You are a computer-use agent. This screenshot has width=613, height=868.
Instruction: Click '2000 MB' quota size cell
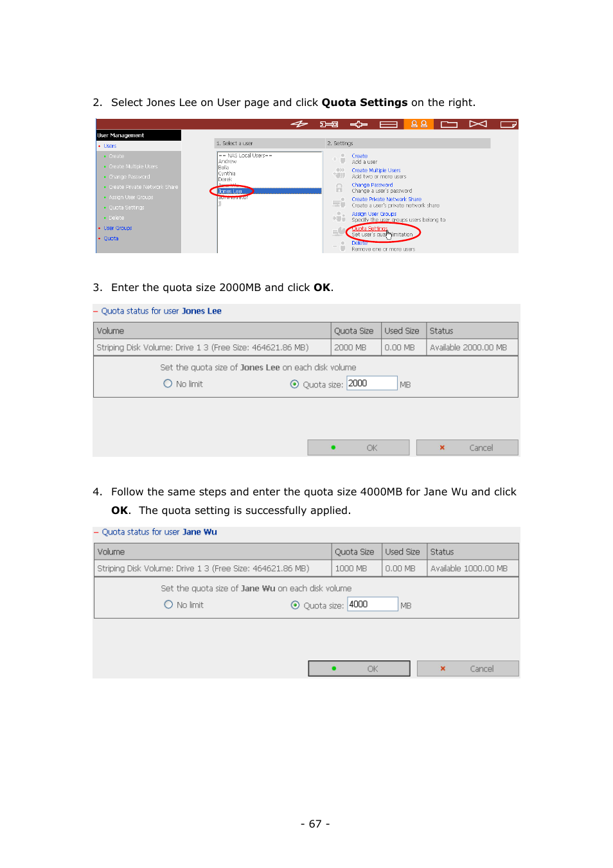coord(356,348)
